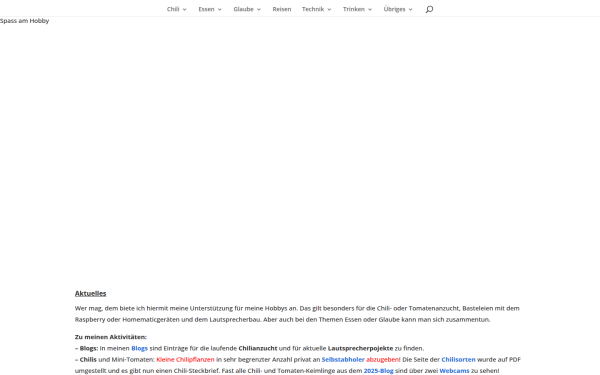Follow the blue Blogs link
The width and height of the screenshot is (600, 375).
[139, 348]
